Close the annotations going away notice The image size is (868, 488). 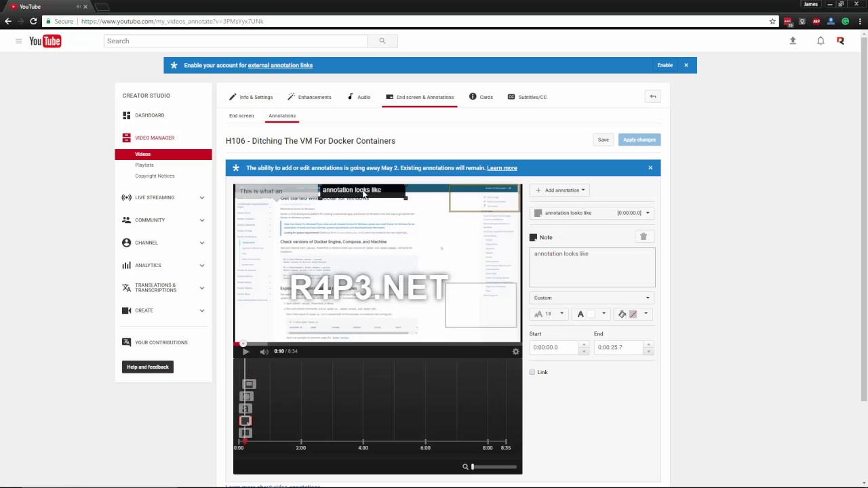pos(650,168)
